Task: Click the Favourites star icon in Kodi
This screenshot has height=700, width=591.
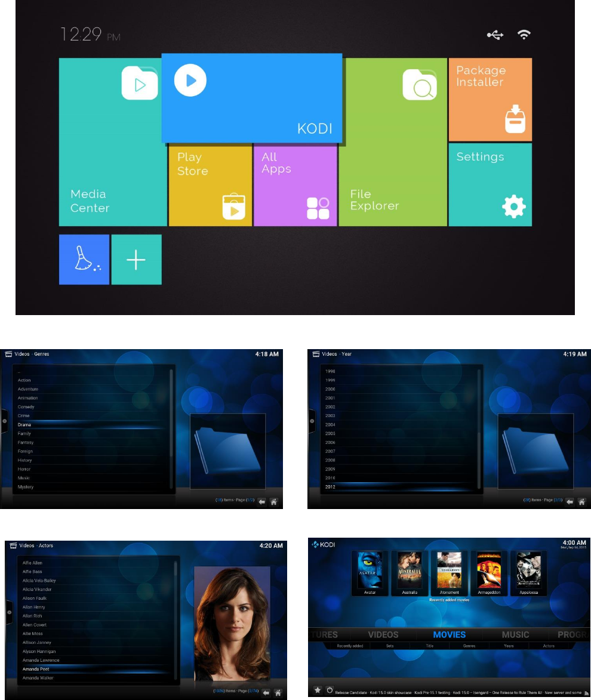Action: coord(318,690)
